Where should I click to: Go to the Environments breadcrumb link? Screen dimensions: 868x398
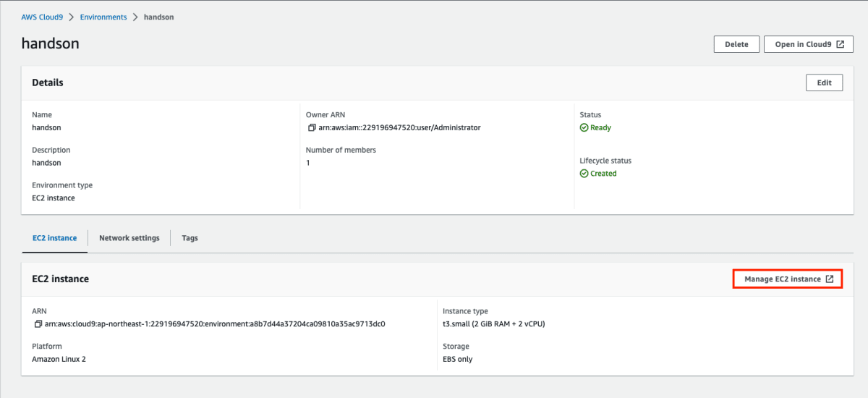(103, 17)
